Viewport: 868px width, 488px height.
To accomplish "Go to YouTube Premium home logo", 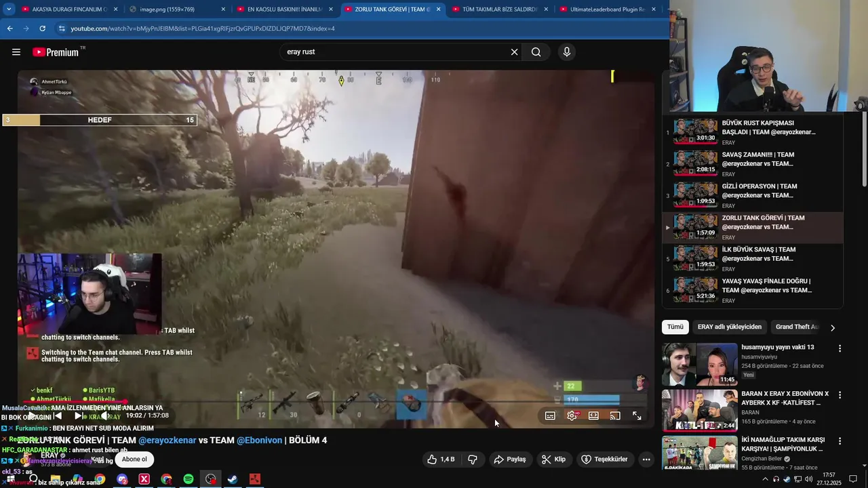I will point(57,52).
